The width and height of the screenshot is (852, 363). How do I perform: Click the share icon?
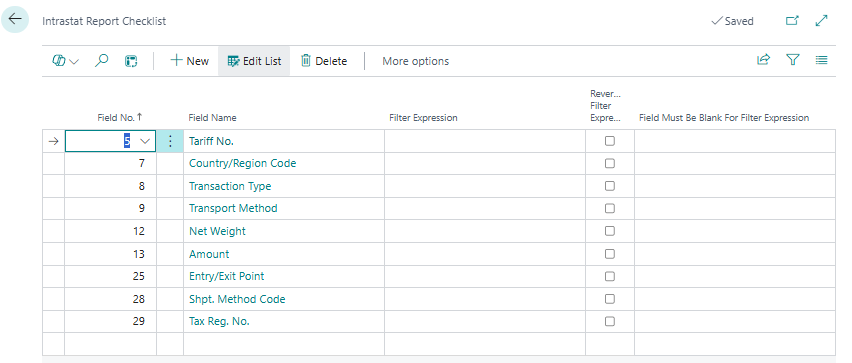coord(763,60)
